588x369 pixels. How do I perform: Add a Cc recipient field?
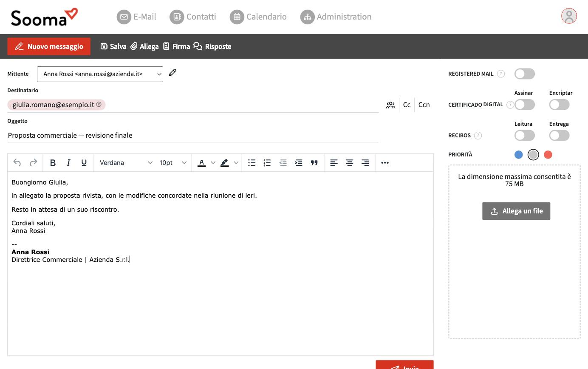tap(407, 105)
